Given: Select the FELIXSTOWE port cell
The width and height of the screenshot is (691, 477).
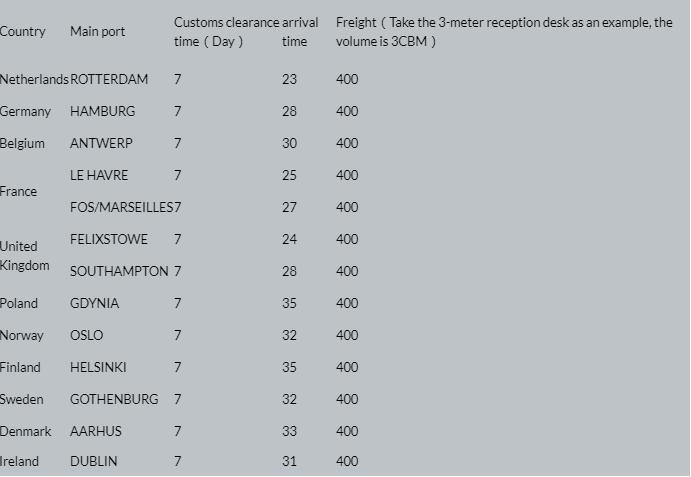Looking at the screenshot, I should [109, 239].
